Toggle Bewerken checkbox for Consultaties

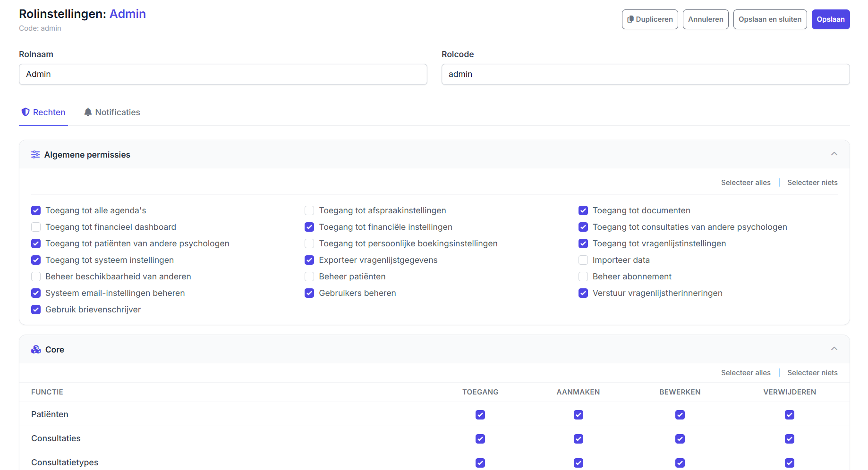click(680, 439)
